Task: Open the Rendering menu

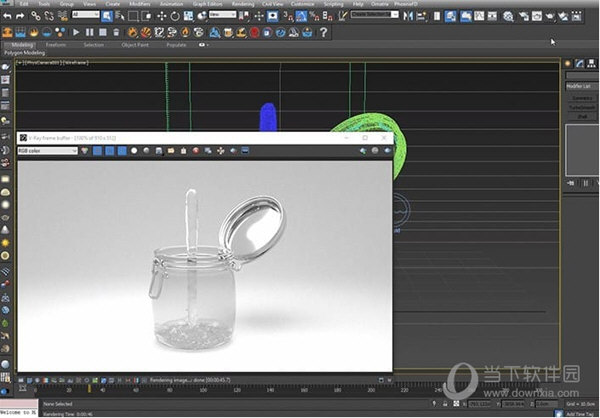Action: [x=243, y=4]
